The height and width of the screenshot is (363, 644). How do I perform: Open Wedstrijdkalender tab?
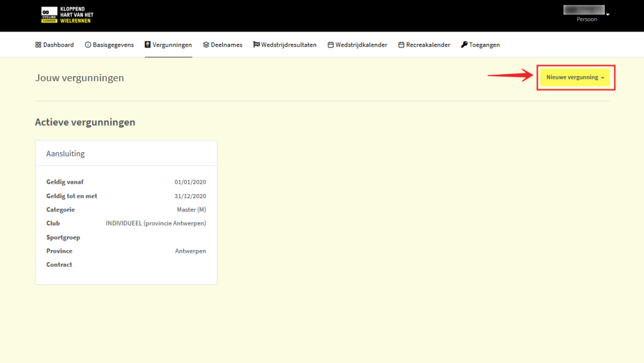[x=357, y=44]
